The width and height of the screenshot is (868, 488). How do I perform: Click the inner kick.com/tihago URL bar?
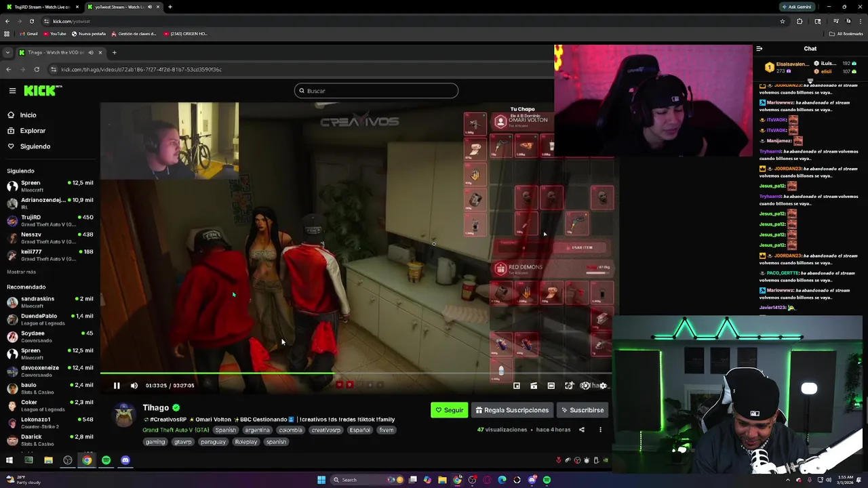[x=298, y=69]
